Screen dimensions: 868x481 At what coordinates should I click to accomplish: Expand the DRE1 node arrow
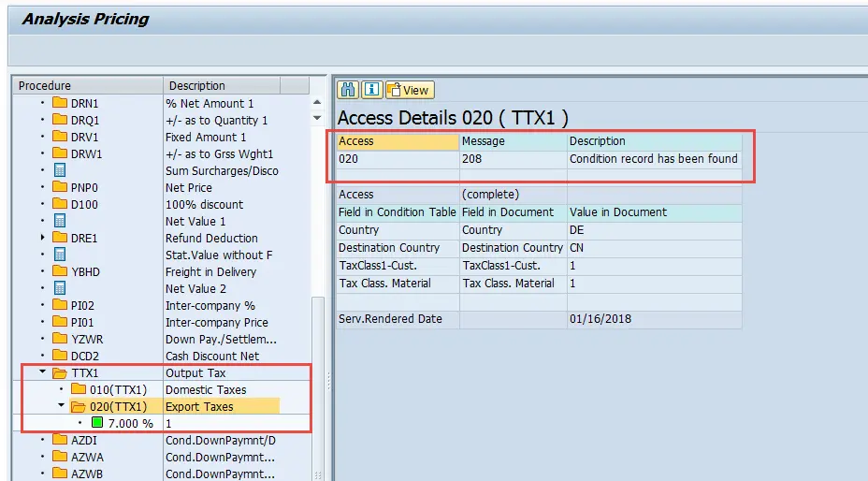tap(43, 237)
